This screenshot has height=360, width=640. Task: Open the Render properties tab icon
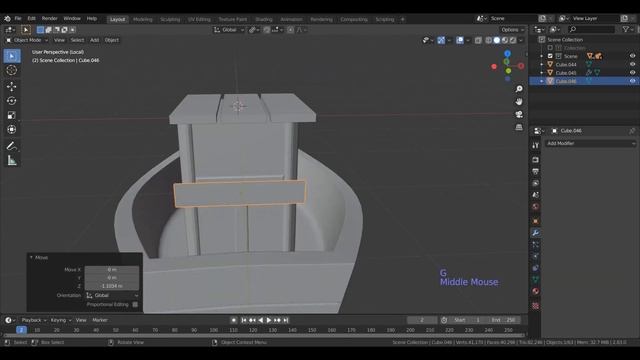[536, 160]
